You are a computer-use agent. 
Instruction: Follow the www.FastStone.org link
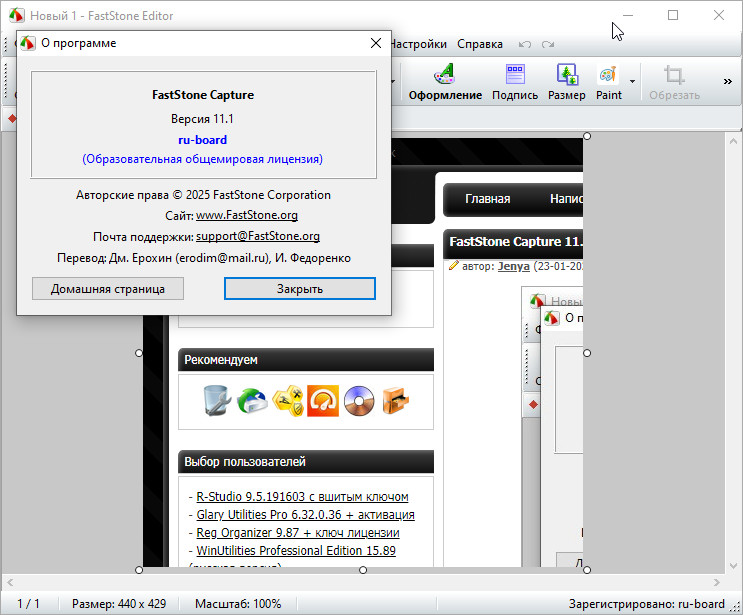click(247, 215)
